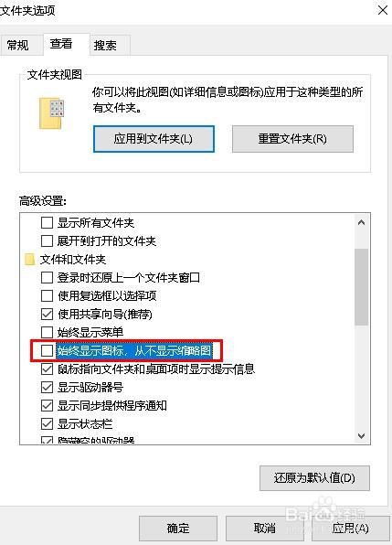Click the scroll up arrow in 高级设置
Screen dimensions: 392x545
[x=361, y=222]
